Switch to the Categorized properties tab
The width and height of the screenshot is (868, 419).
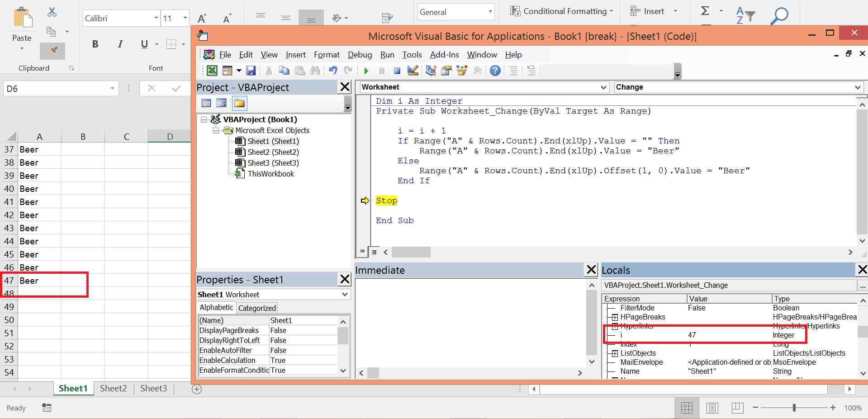coord(257,308)
